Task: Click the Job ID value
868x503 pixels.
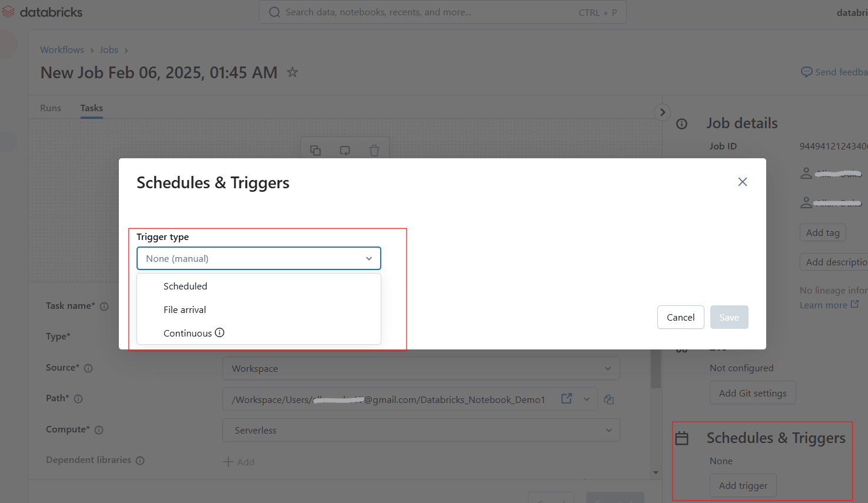Action: [x=833, y=146]
